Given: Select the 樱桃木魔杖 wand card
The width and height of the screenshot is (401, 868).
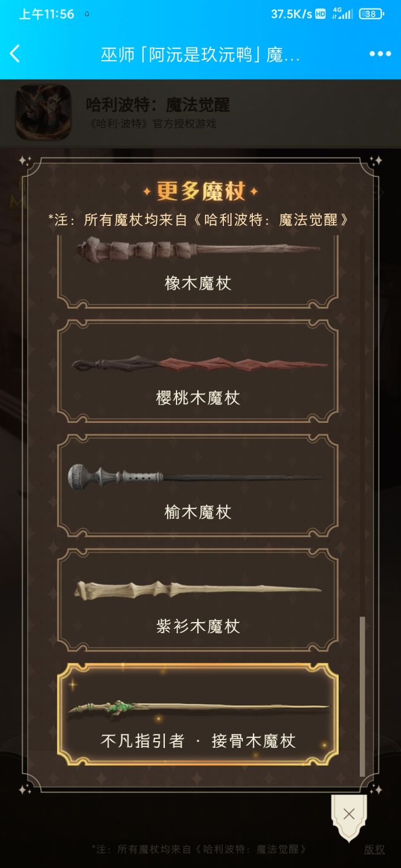Looking at the screenshot, I should pyautogui.click(x=198, y=371).
